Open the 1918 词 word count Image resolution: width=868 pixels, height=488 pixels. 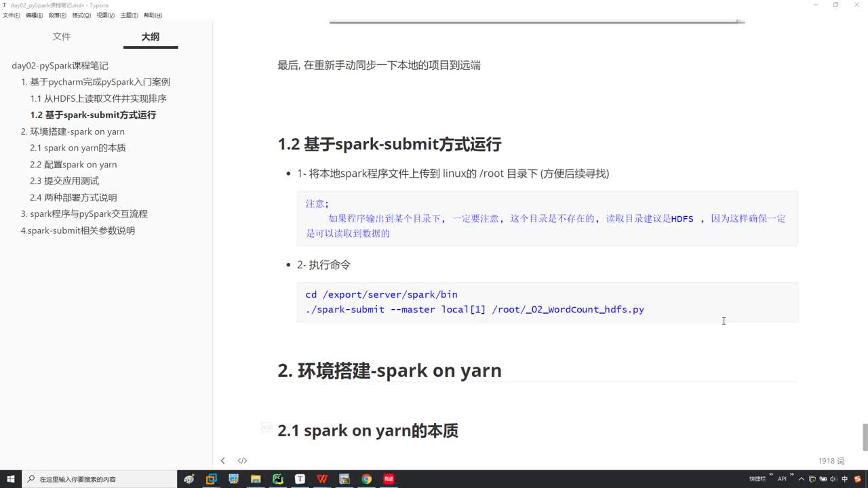(x=831, y=461)
